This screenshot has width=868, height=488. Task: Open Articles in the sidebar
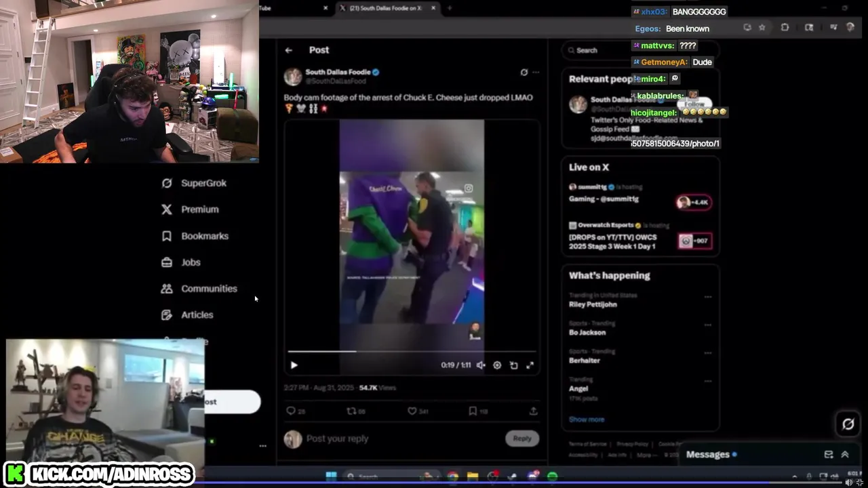point(187,315)
